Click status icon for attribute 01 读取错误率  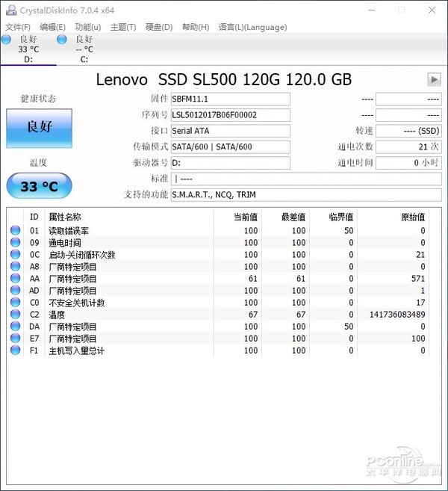pos(16,230)
